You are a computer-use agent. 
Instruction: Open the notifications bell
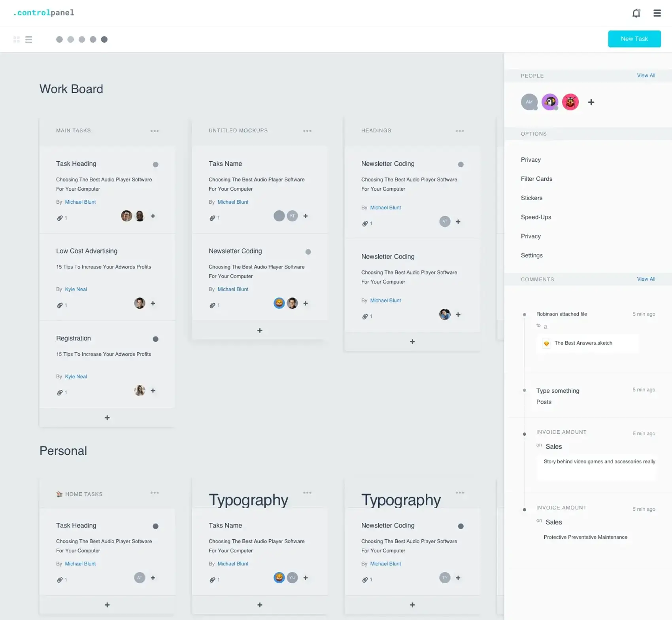[x=636, y=13]
